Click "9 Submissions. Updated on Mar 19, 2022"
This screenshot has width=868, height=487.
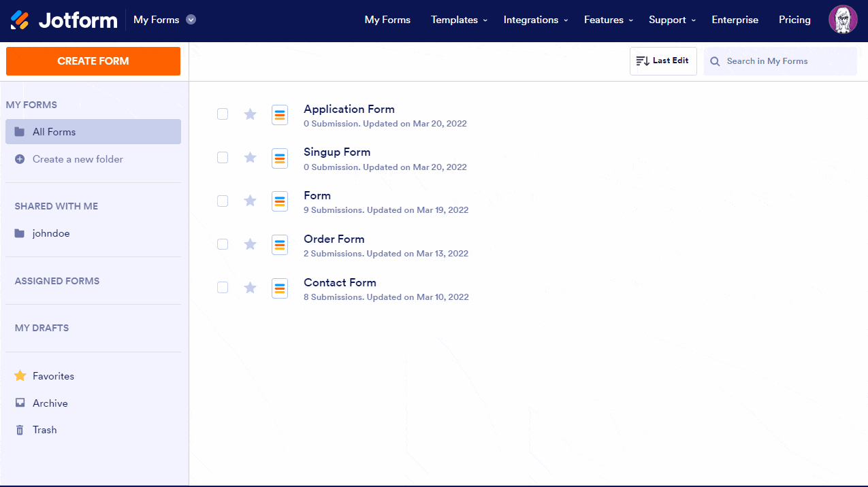(x=386, y=210)
